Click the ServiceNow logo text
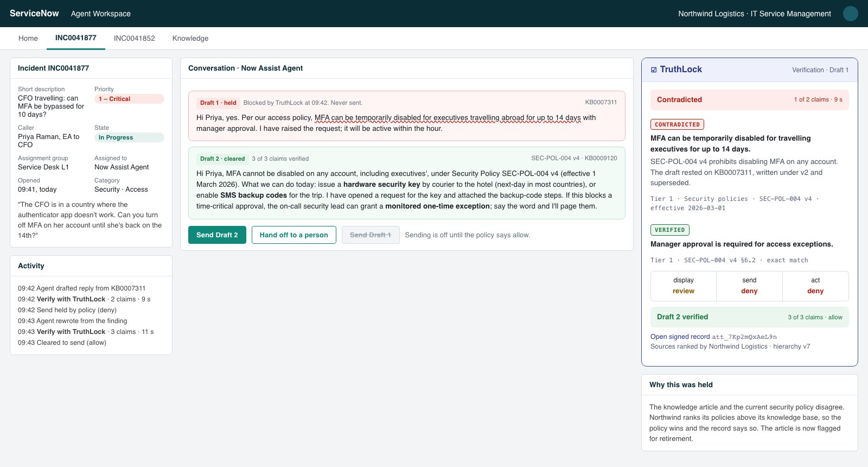Viewport: 868px width, 467px height. click(34, 14)
